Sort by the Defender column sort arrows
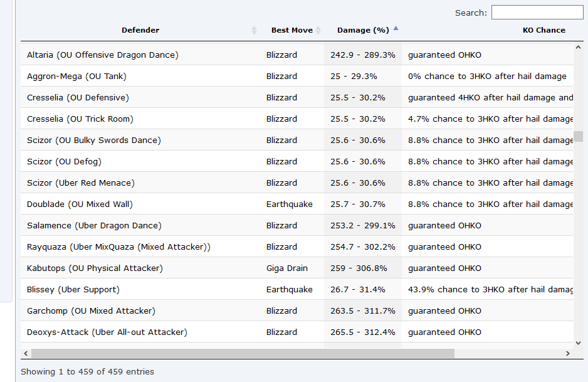 [255, 30]
